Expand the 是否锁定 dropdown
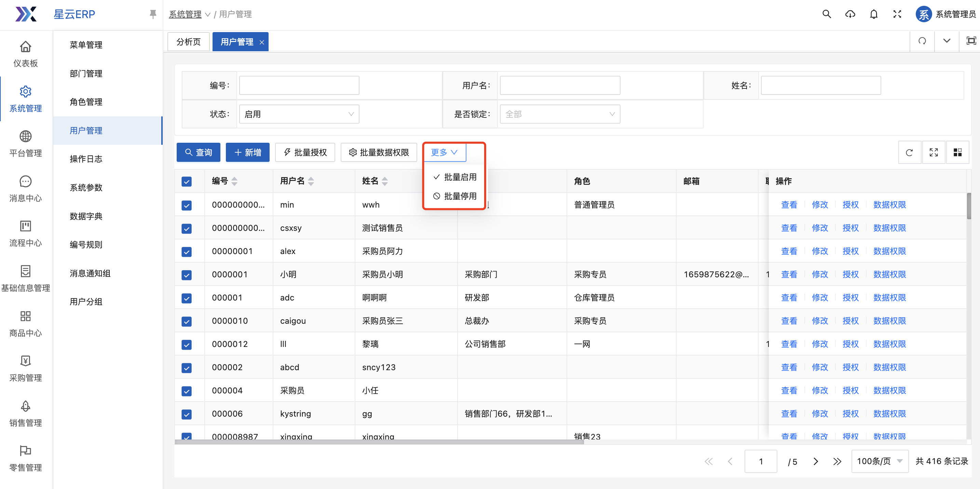 pos(560,114)
